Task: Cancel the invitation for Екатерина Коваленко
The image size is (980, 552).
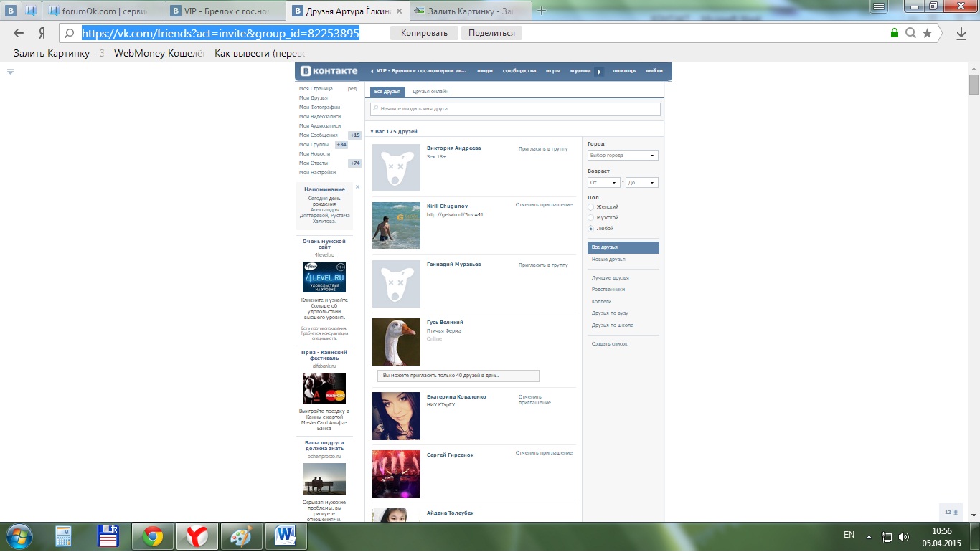Action: tap(534, 400)
